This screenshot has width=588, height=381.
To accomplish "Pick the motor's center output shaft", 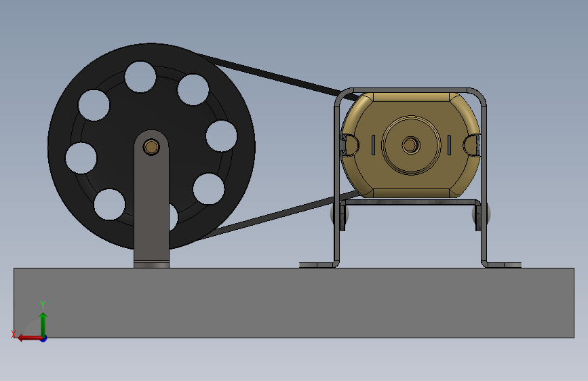I will point(410,145).
